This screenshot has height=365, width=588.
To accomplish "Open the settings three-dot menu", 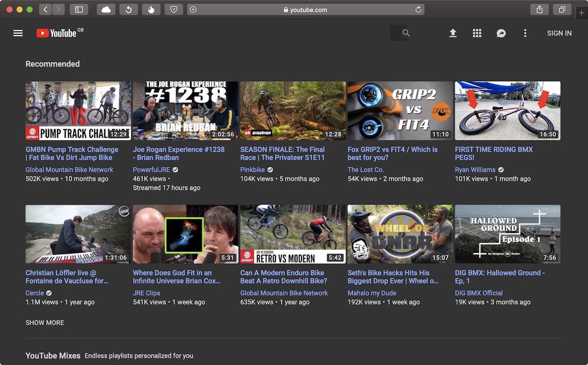I will point(525,33).
